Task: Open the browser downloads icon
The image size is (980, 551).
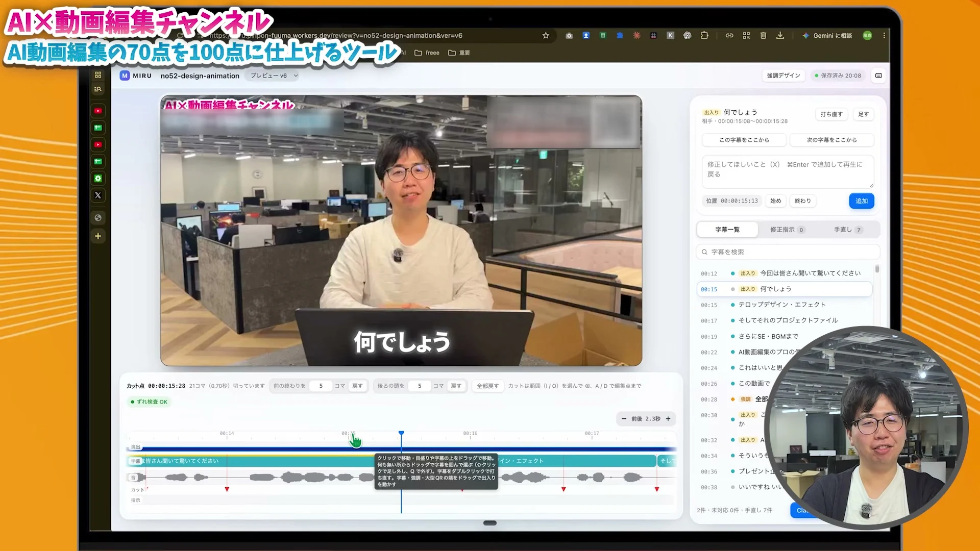Action: pos(780,35)
